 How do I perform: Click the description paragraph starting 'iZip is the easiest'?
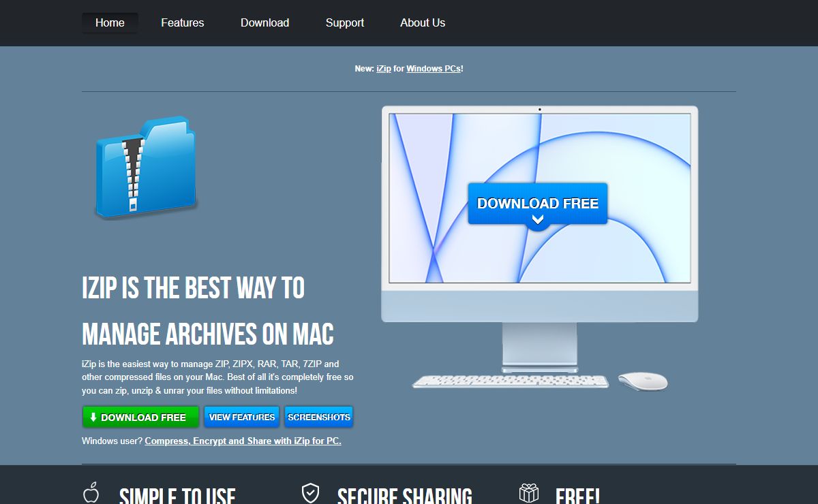click(217, 377)
